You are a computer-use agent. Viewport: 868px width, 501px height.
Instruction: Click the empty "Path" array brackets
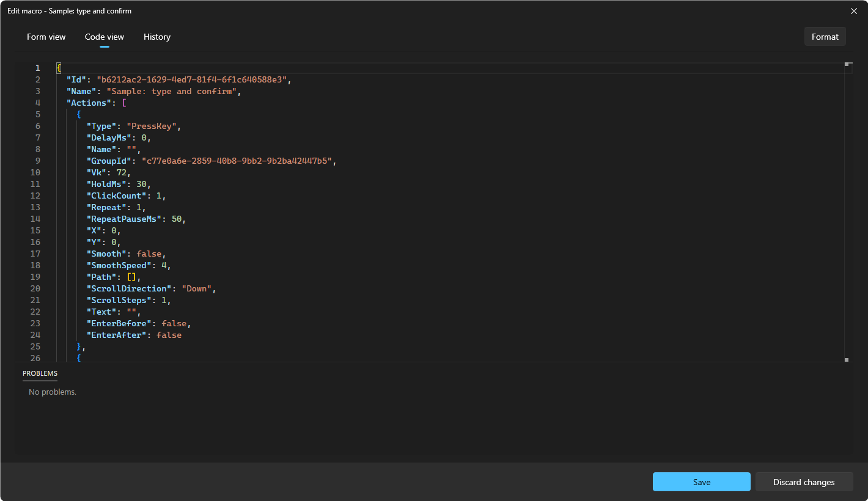click(131, 277)
